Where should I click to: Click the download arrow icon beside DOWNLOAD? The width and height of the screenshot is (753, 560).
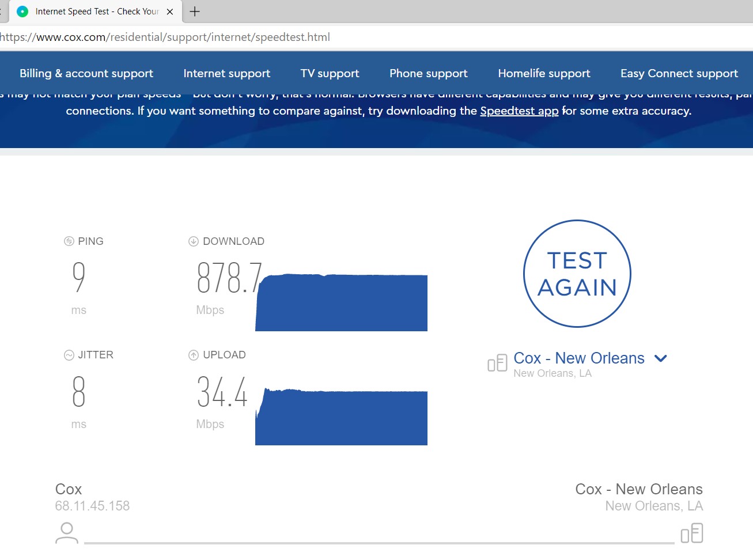point(194,241)
